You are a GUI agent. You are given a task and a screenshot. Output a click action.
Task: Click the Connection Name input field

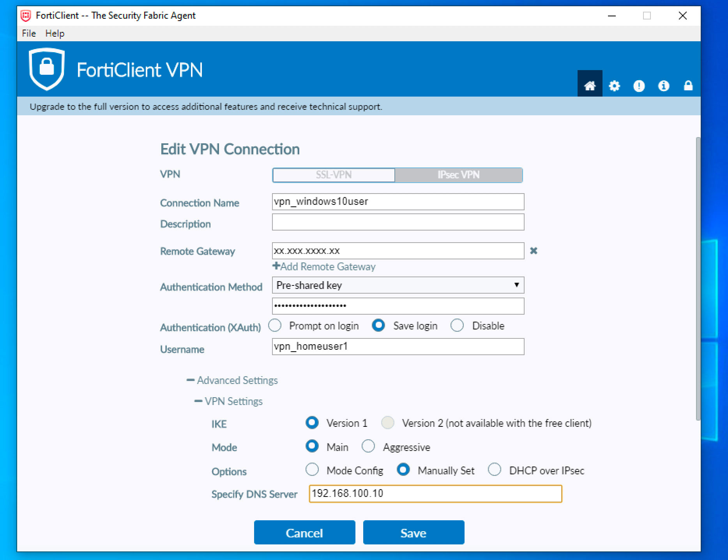coord(398,202)
